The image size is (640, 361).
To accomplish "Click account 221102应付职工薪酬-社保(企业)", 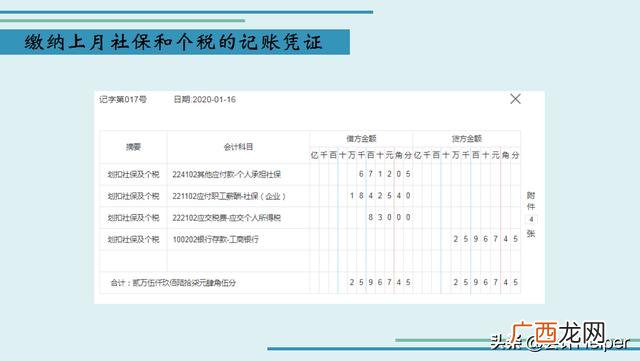I will click(x=229, y=196).
